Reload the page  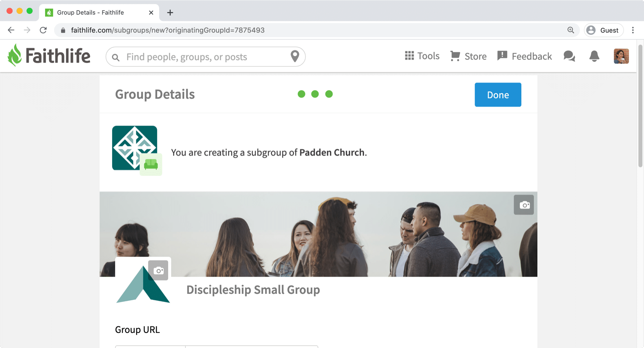43,30
